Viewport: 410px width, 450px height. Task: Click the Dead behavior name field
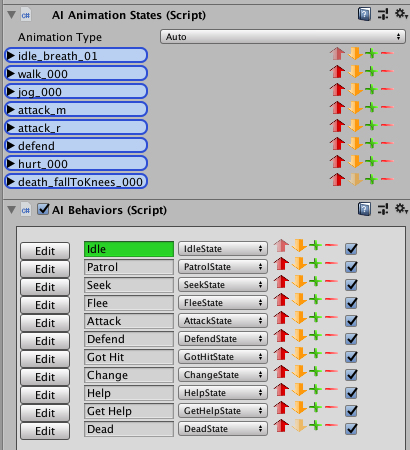pyautogui.click(x=129, y=429)
